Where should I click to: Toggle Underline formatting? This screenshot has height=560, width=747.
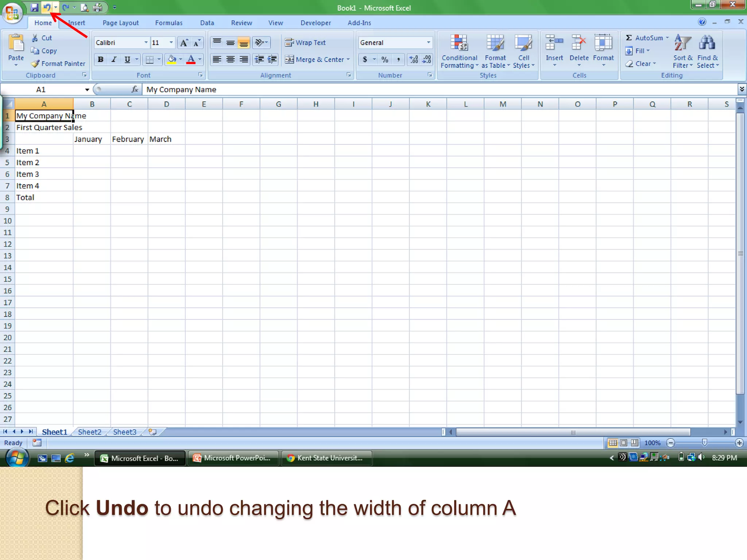(x=127, y=59)
